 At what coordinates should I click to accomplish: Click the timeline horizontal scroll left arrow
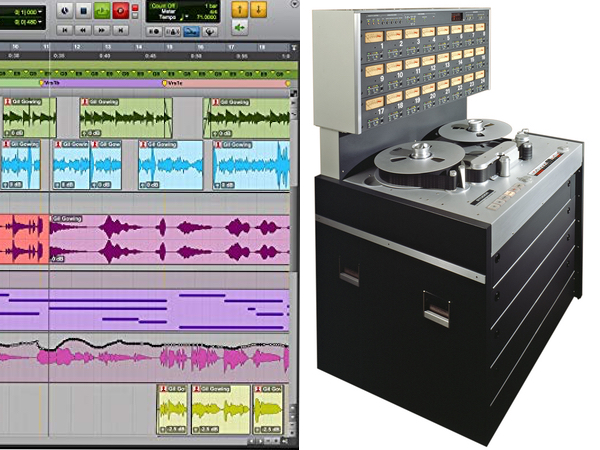click(x=251, y=441)
